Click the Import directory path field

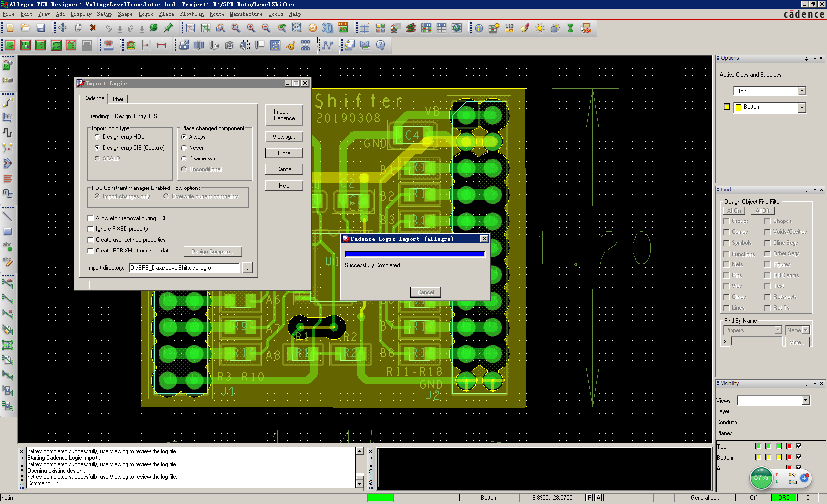coord(184,268)
